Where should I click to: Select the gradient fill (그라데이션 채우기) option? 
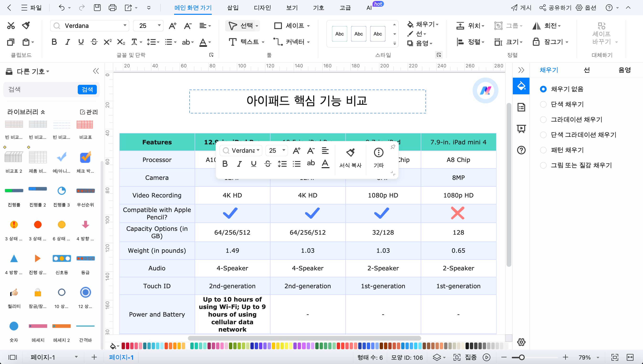[x=543, y=120]
